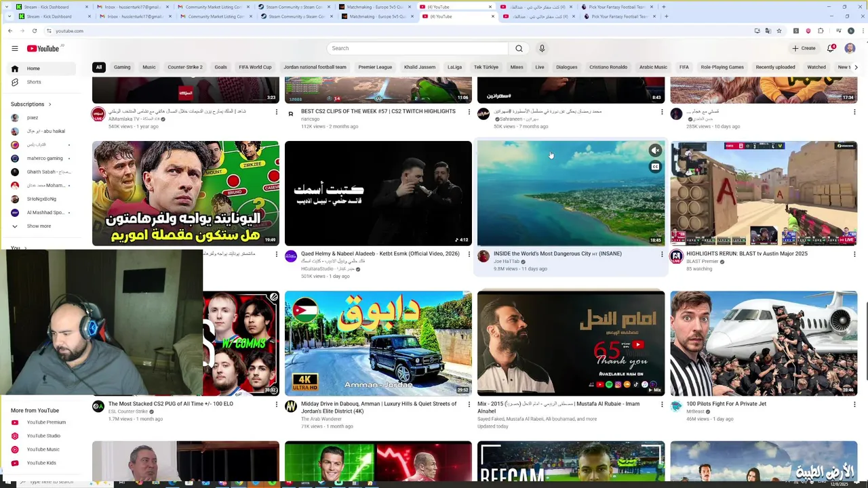
Task: Open Sahraneen channel avatar
Action: [484, 114]
